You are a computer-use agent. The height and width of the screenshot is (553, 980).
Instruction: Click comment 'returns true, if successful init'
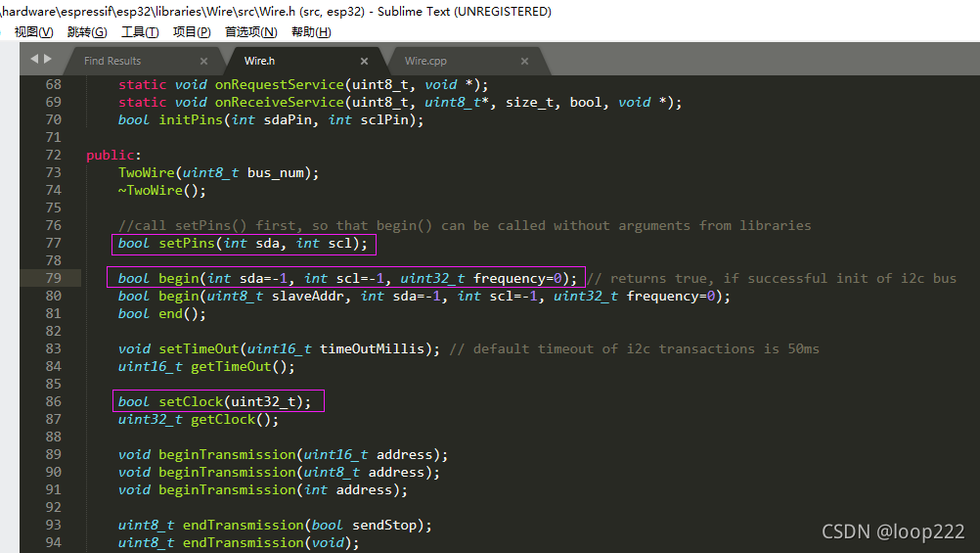[772, 278]
